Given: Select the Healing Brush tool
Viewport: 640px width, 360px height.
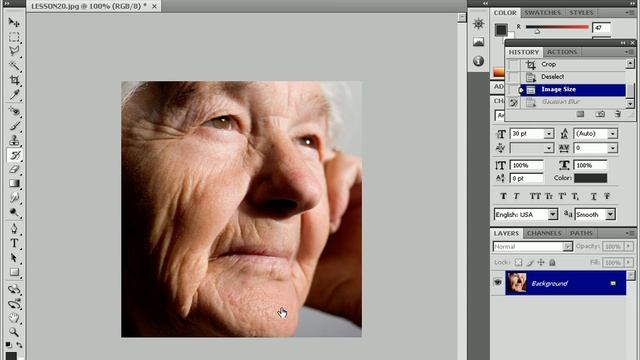Looking at the screenshot, I should (14, 111).
